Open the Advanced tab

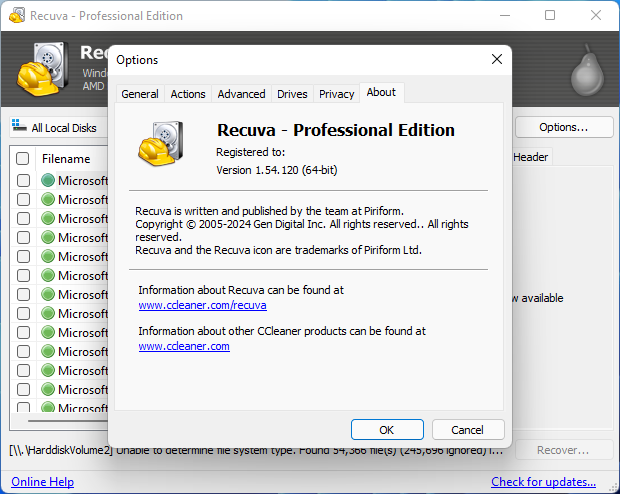pyautogui.click(x=241, y=94)
